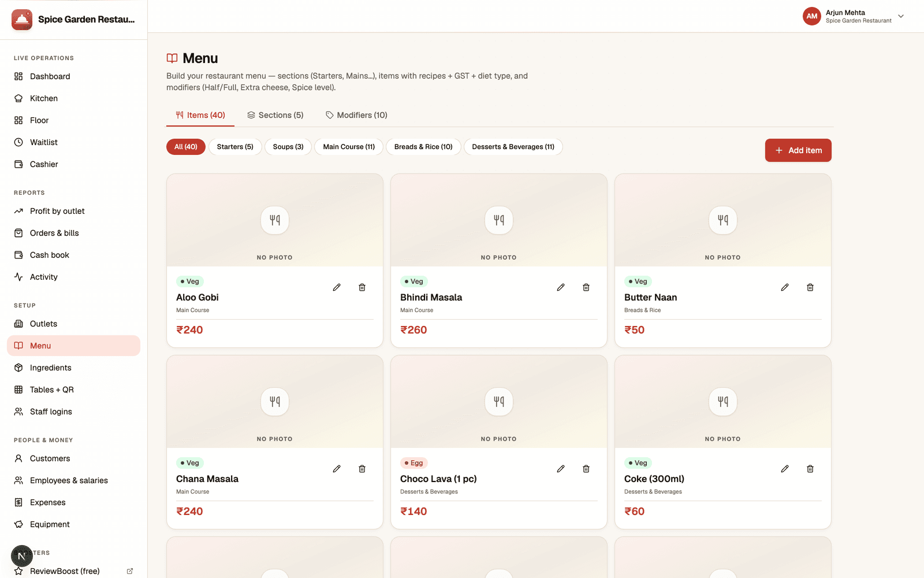This screenshot has width=924, height=578.
Task: Open Outlets setup page
Action: click(x=73, y=324)
